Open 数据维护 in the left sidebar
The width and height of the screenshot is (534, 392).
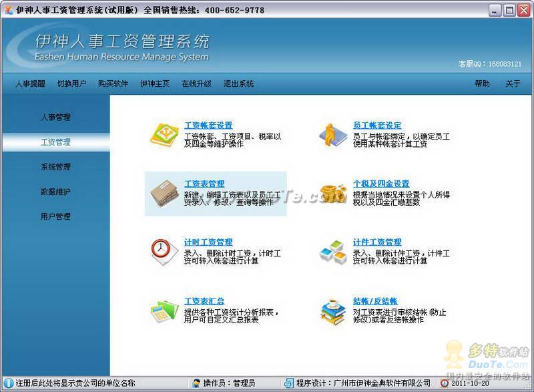pyautogui.click(x=55, y=192)
